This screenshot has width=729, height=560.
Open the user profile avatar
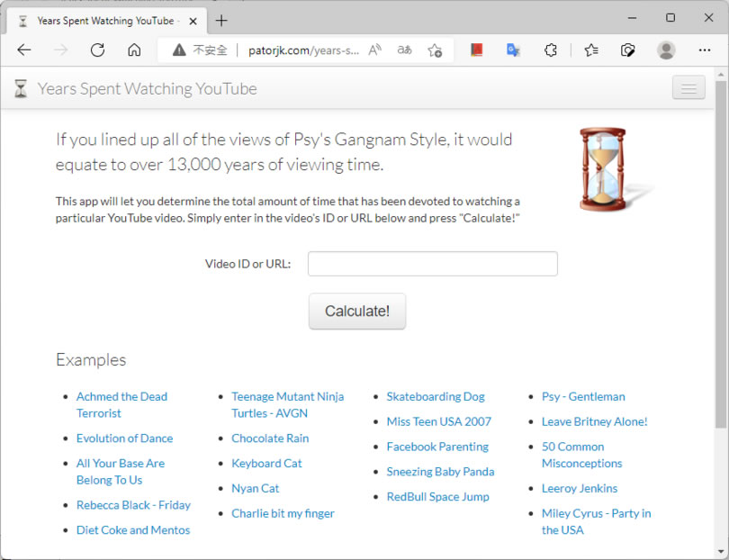(x=666, y=50)
